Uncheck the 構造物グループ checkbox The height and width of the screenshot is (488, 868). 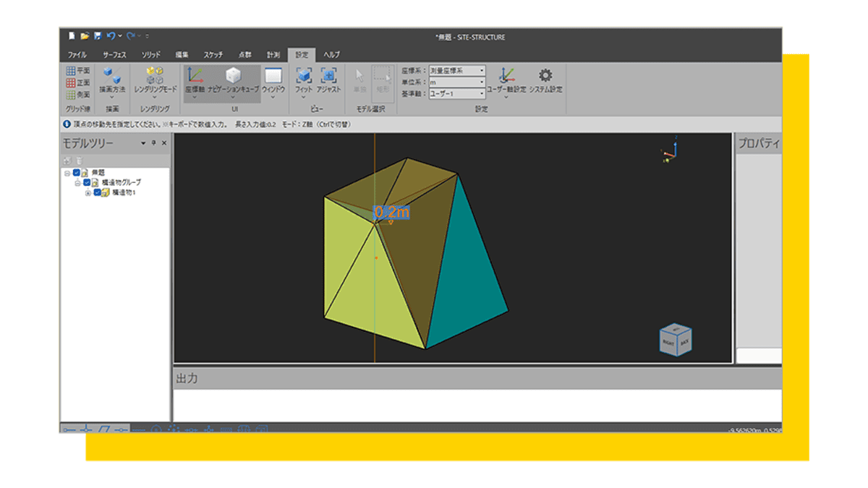point(87,183)
